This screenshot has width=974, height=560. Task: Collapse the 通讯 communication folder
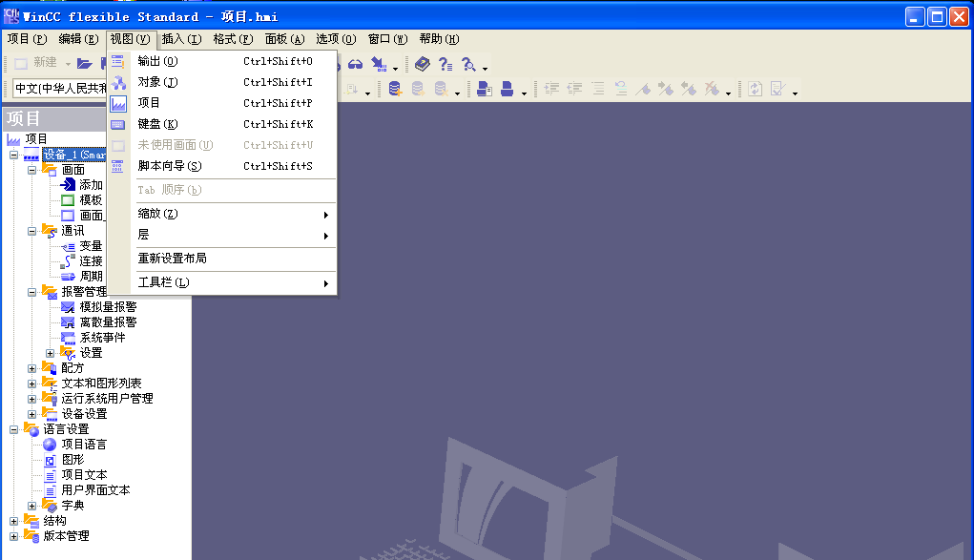31,231
